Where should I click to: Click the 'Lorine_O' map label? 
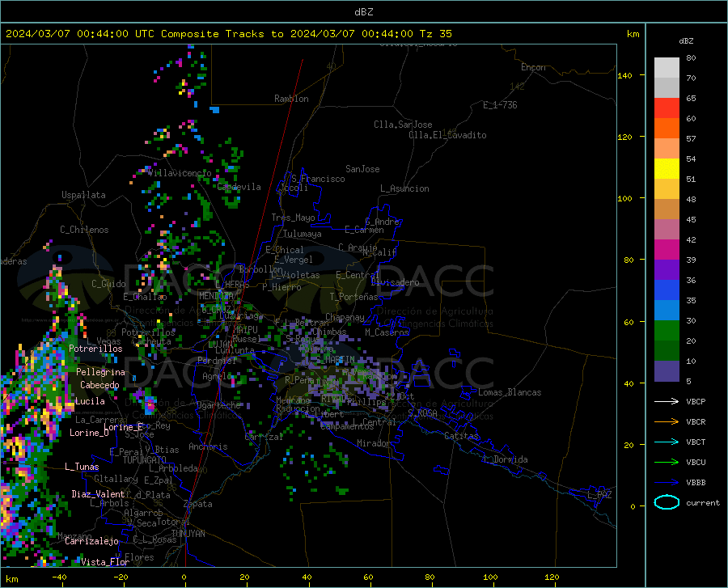pyautogui.click(x=89, y=433)
